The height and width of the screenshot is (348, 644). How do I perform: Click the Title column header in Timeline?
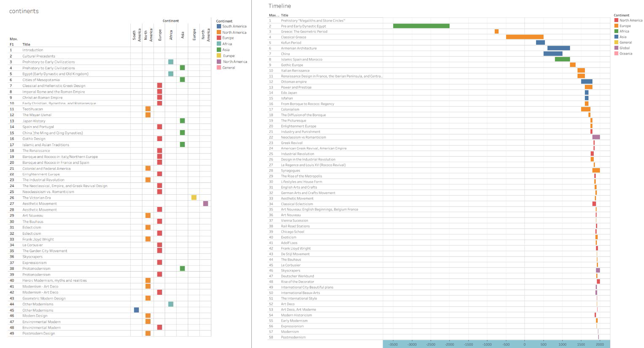point(285,15)
